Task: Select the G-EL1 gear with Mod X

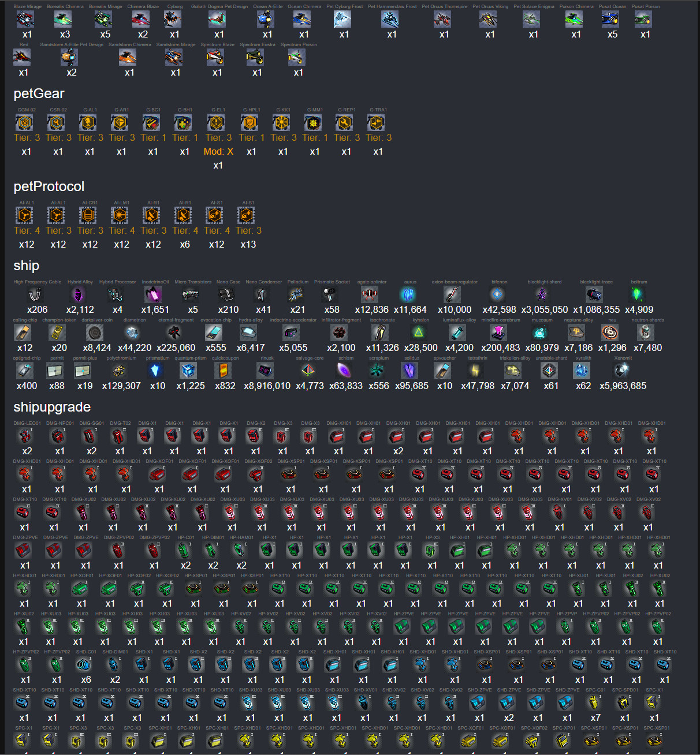Action: [x=216, y=122]
